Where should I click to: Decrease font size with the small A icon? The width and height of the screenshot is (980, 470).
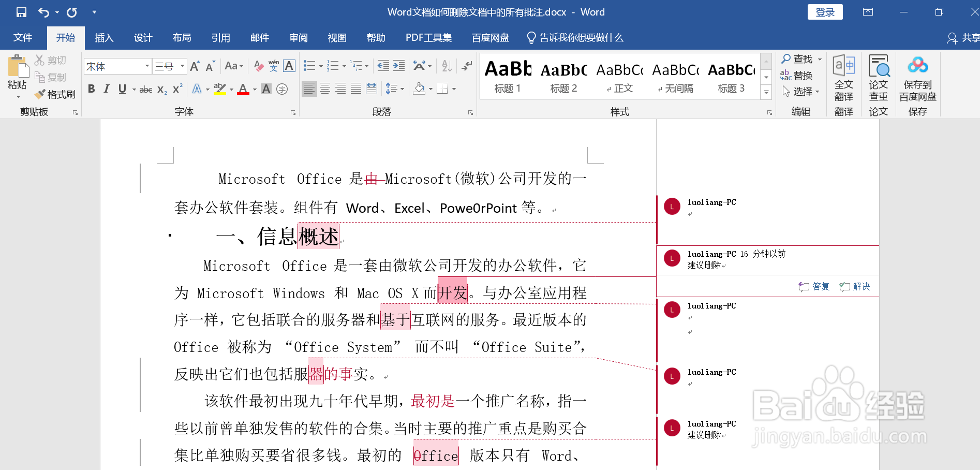pyautogui.click(x=210, y=67)
